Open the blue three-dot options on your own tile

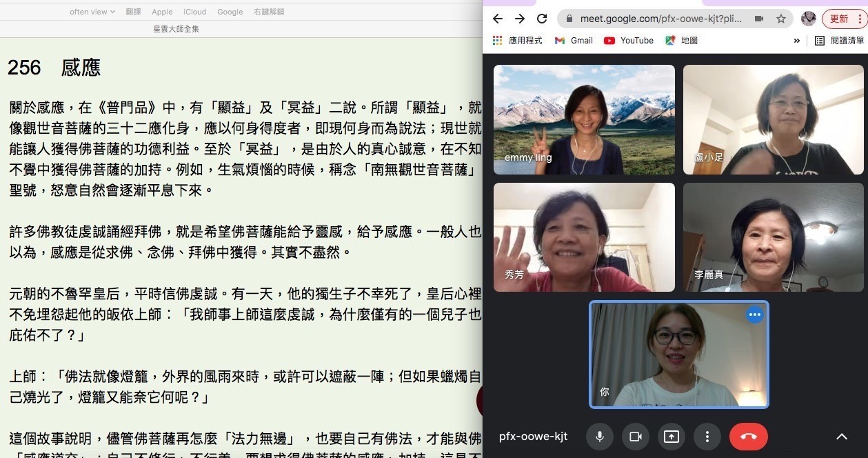(755, 315)
